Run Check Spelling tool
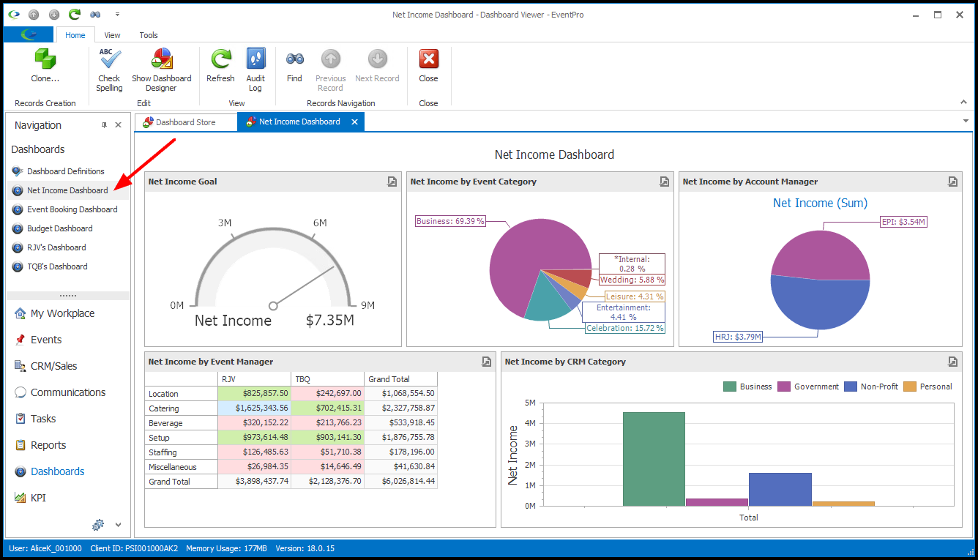The image size is (978, 560). coord(109,70)
